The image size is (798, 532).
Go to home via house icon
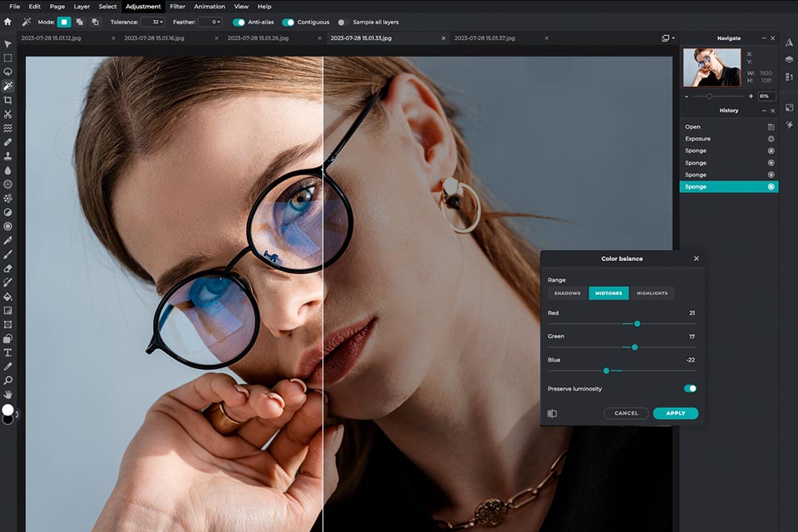pyautogui.click(x=7, y=22)
